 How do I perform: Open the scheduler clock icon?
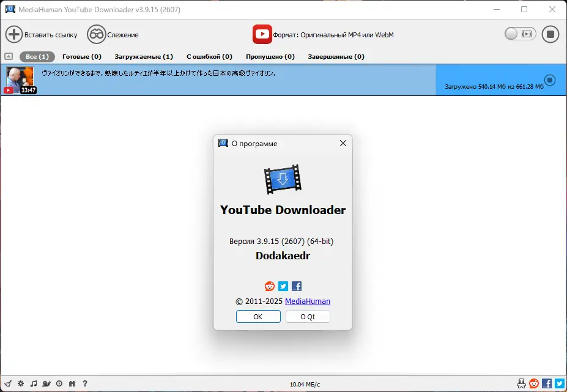click(59, 383)
